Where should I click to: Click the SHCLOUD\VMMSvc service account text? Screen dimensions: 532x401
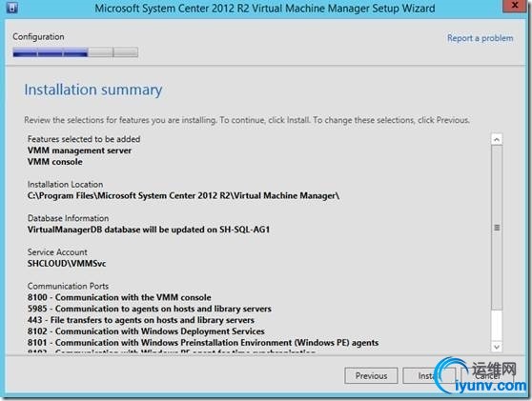[67, 264]
